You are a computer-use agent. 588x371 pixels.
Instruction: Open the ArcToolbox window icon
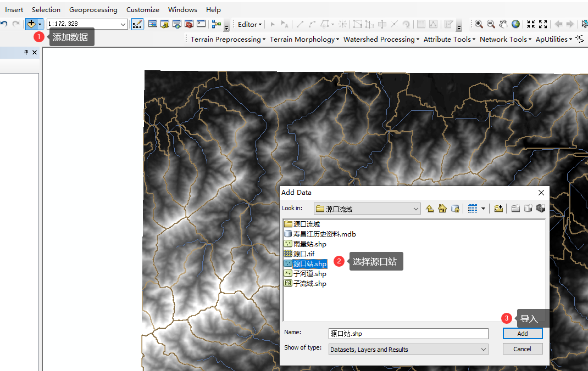[x=188, y=24]
